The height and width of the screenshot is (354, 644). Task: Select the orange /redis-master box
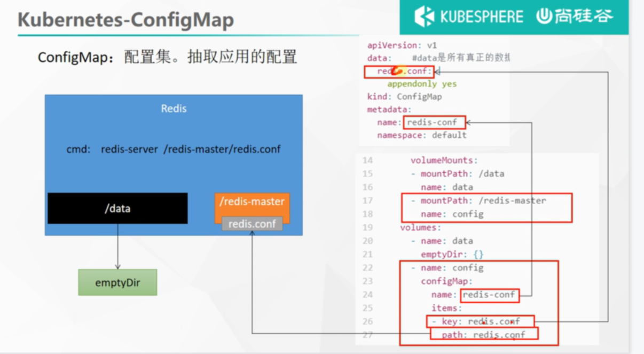click(x=252, y=203)
